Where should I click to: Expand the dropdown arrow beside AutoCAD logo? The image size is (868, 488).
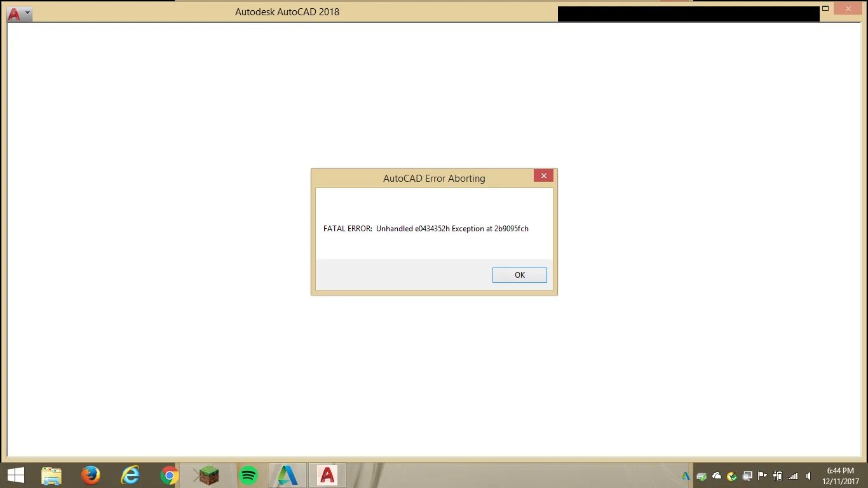(x=27, y=13)
